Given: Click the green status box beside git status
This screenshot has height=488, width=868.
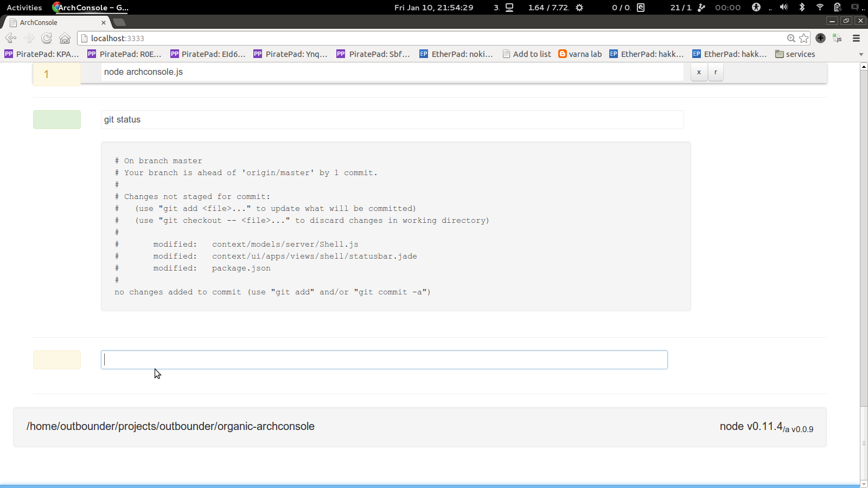Looking at the screenshot, I should pyautogui.click(x=57, y=119).
